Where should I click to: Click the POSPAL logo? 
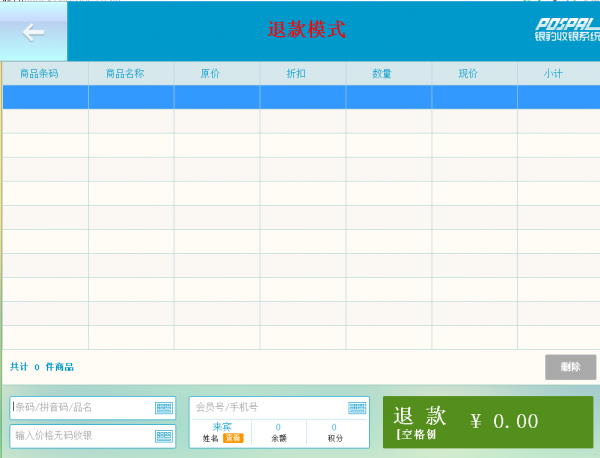tap(567, 30)
